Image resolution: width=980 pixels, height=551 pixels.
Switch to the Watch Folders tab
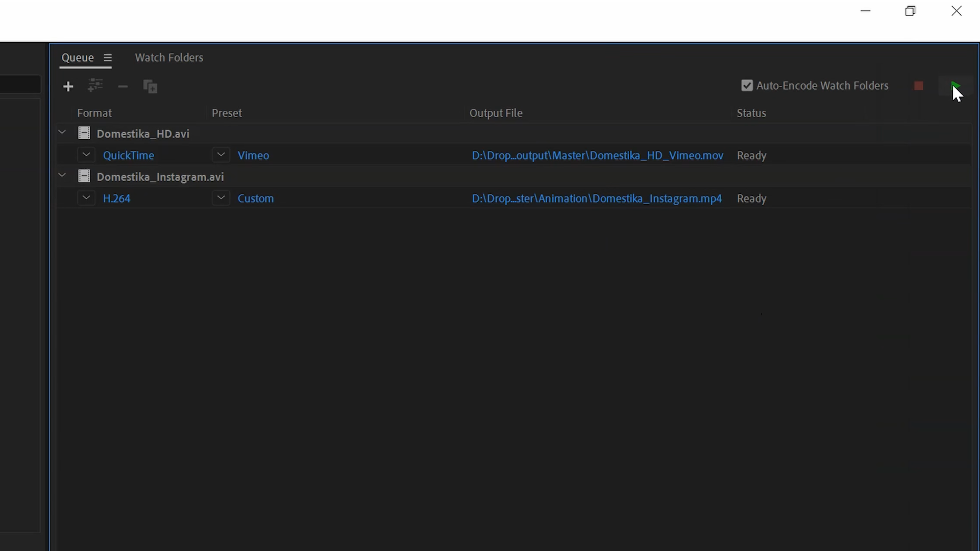(x=169, y=58)
